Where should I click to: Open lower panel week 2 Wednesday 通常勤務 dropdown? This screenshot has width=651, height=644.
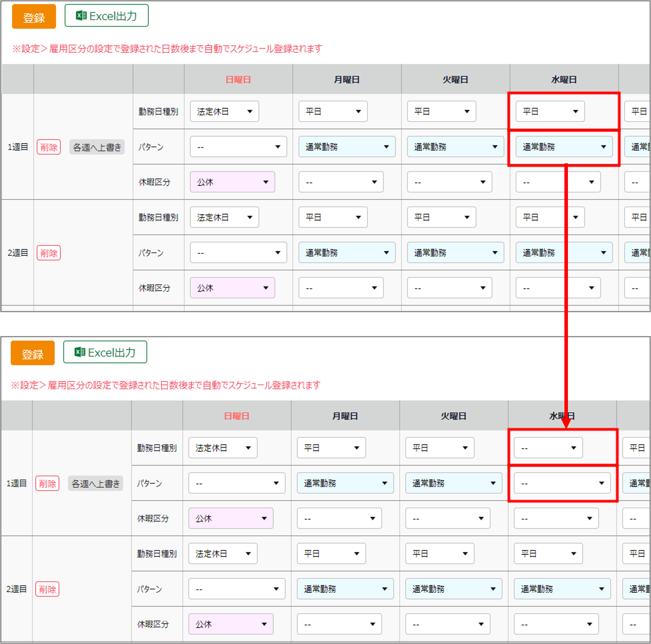562,589
